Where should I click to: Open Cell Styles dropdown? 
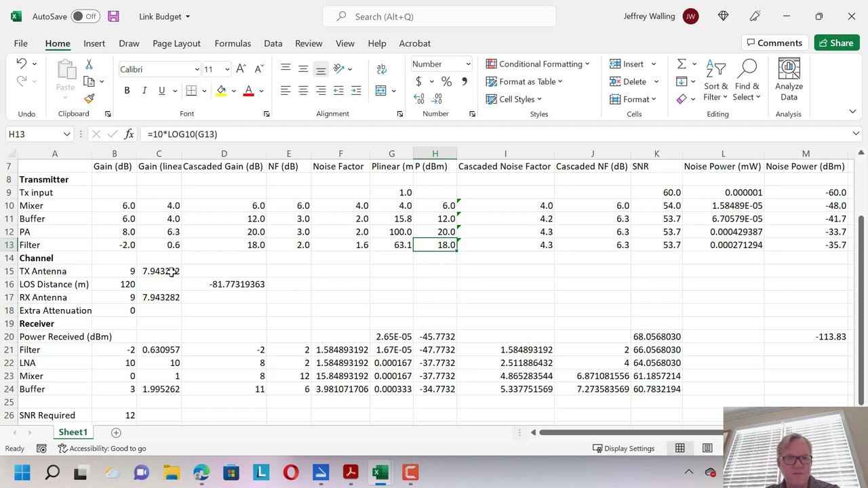point(514,99)
